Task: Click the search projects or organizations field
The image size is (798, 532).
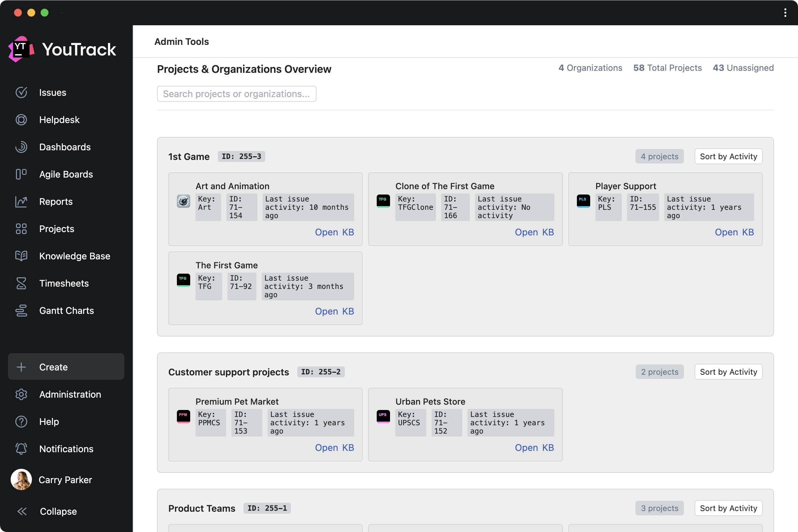Action: (x=236, y=94)
